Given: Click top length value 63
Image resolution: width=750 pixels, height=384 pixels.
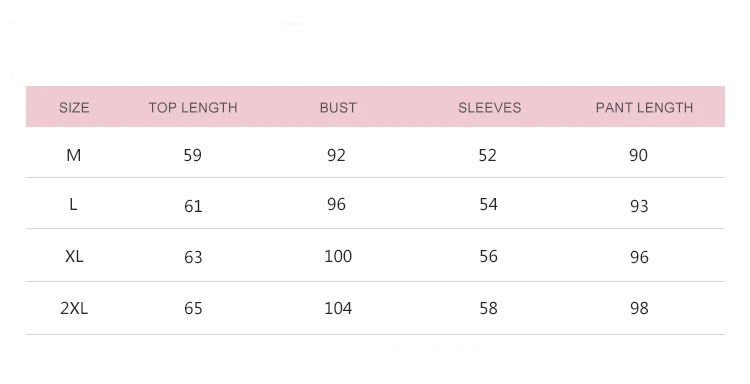Looking at the screenshot, I should point(193,257).
